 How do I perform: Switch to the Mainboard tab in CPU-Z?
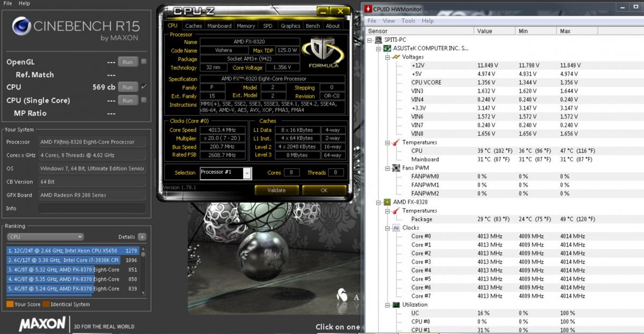click(x=219, y=26)
